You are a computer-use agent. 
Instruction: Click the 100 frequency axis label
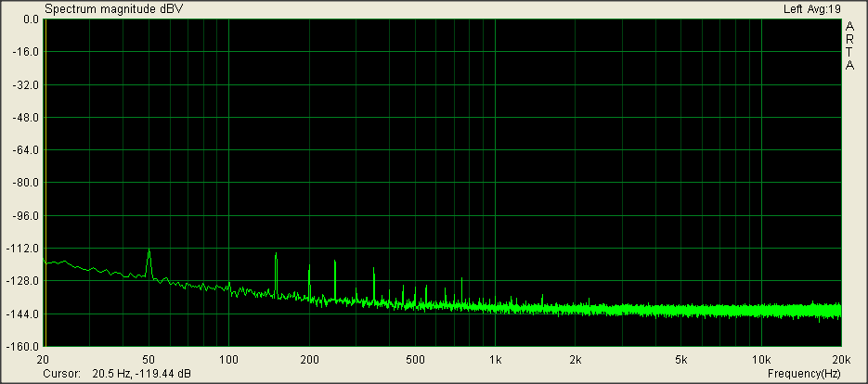tap(228, 358)
